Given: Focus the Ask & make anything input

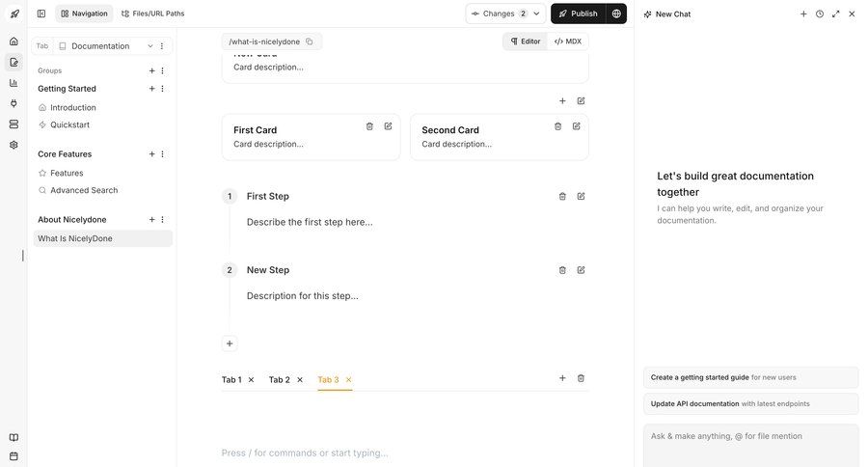Looking at the screenshot, I should 750,444.
